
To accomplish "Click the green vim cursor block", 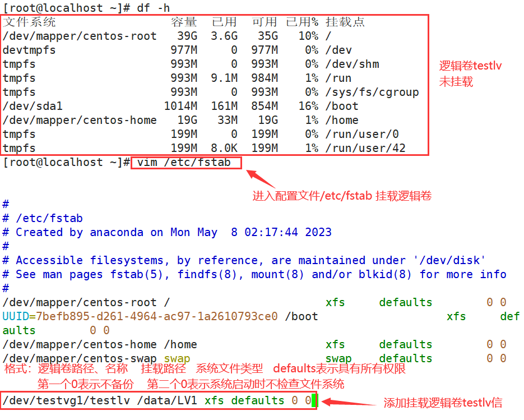I will [314, 400].
